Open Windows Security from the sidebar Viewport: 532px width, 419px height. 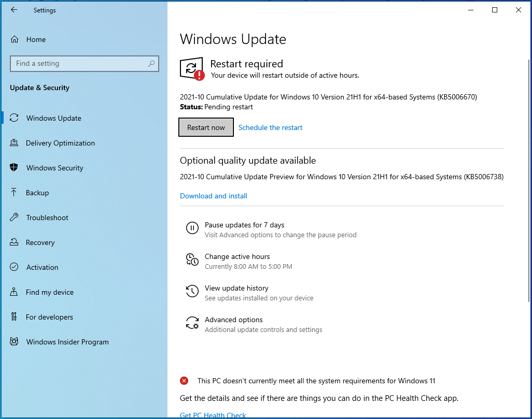point(54,168)
